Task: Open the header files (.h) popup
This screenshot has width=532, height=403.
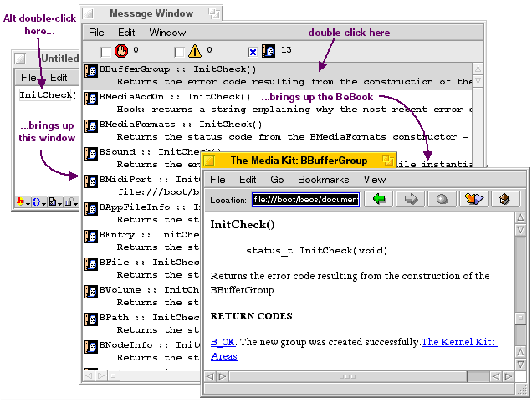Action: (x=23, y=202)
